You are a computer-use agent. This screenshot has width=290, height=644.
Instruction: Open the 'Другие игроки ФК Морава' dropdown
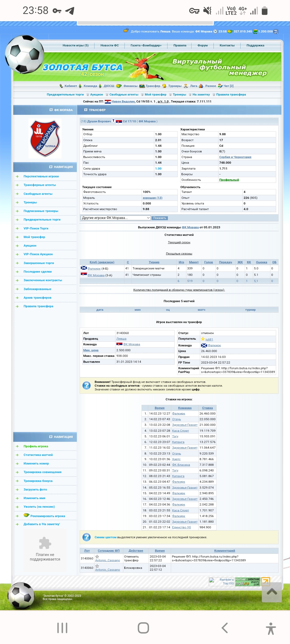tap(115, 218)
